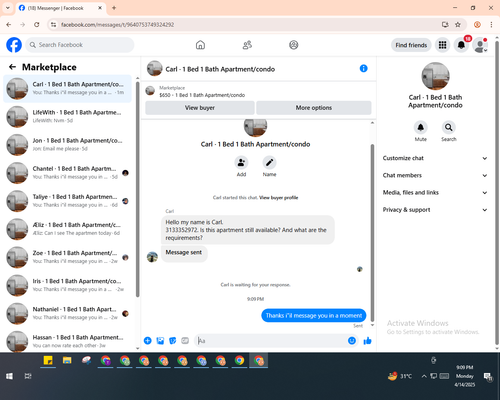Image resolution: width=500 pixels, height=400 pixels.
Task: Open the View buyer profile link
Action: point(279,198)
